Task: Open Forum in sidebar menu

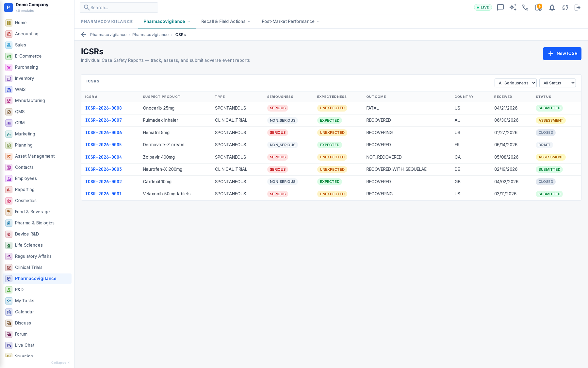Action: point(37,334)
